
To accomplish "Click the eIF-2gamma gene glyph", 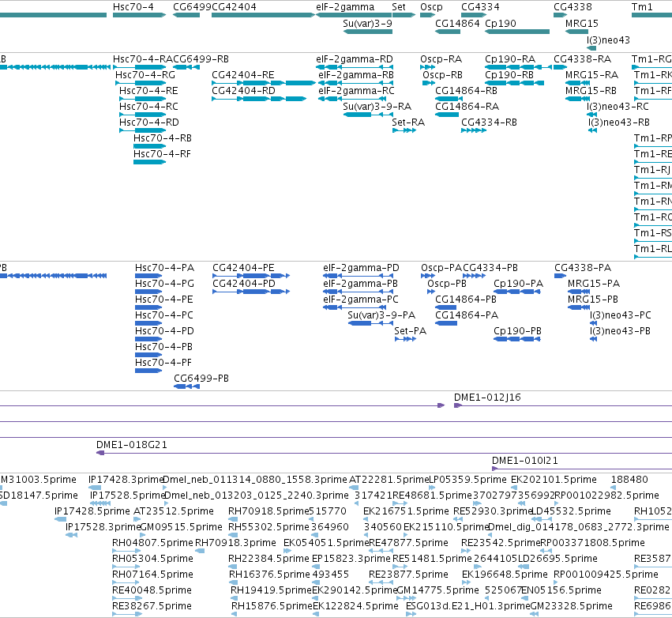I will [354, 15].
